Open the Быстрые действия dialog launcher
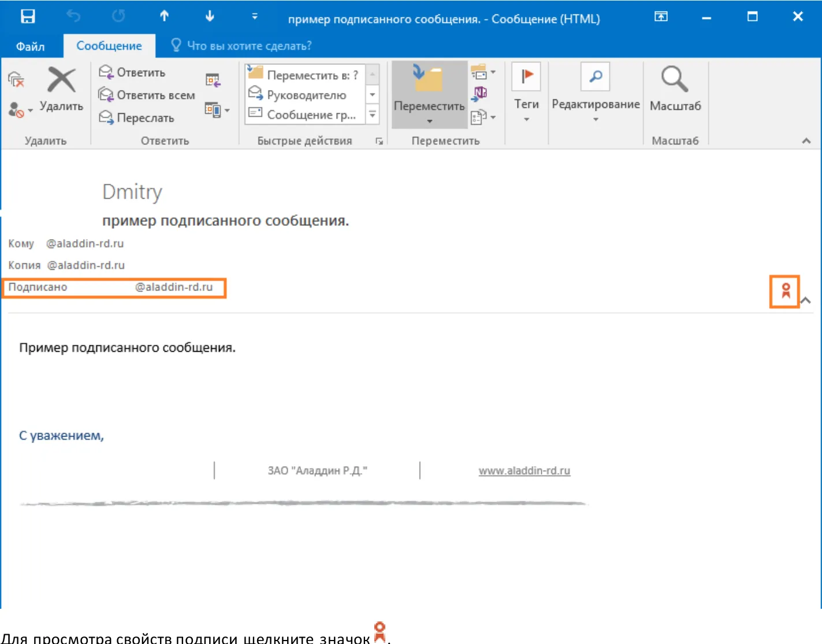Screen dimensions: 822x644 coord(379,141)
